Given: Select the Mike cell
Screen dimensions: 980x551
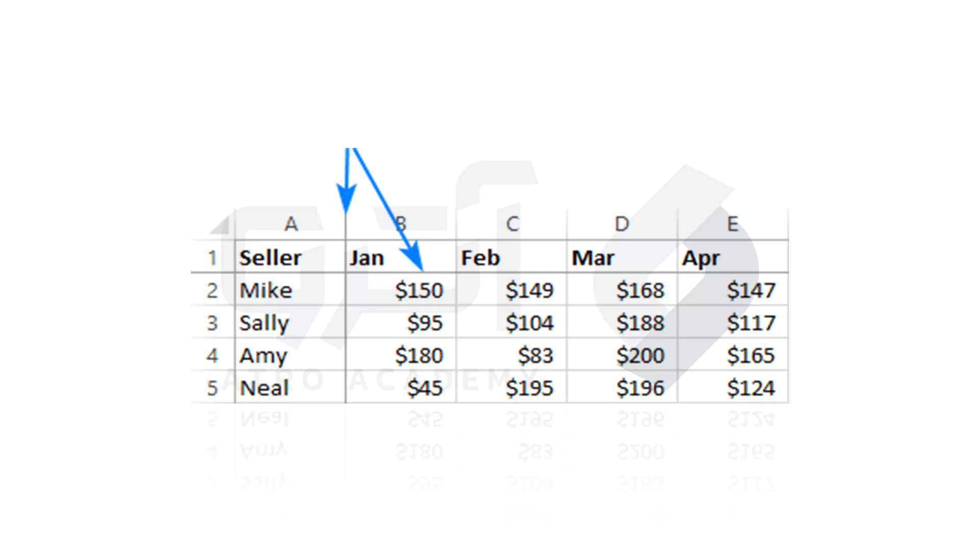Looking at the screenshot, I should [x=290, y=290].
